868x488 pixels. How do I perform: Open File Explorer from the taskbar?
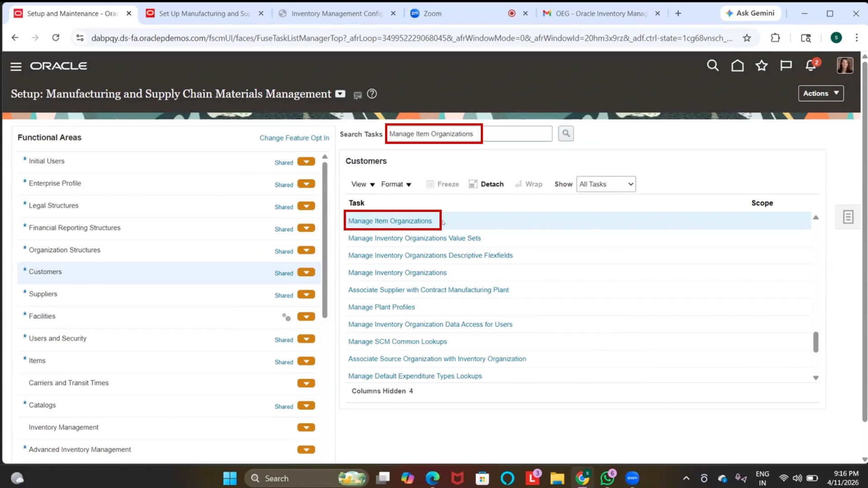[x=557, y=478]
